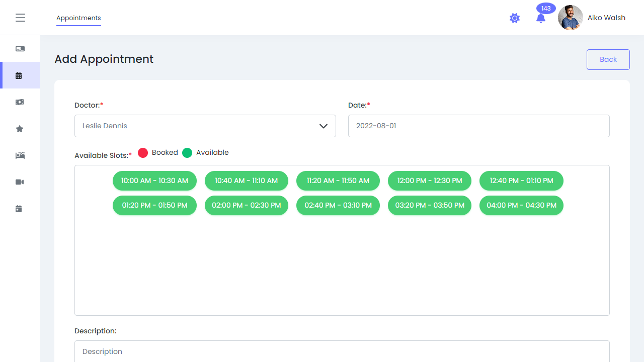Viewport: 644px width, 362px height.
Task: Toggle theme with the sun icon
Action: [x=514, y=19]
